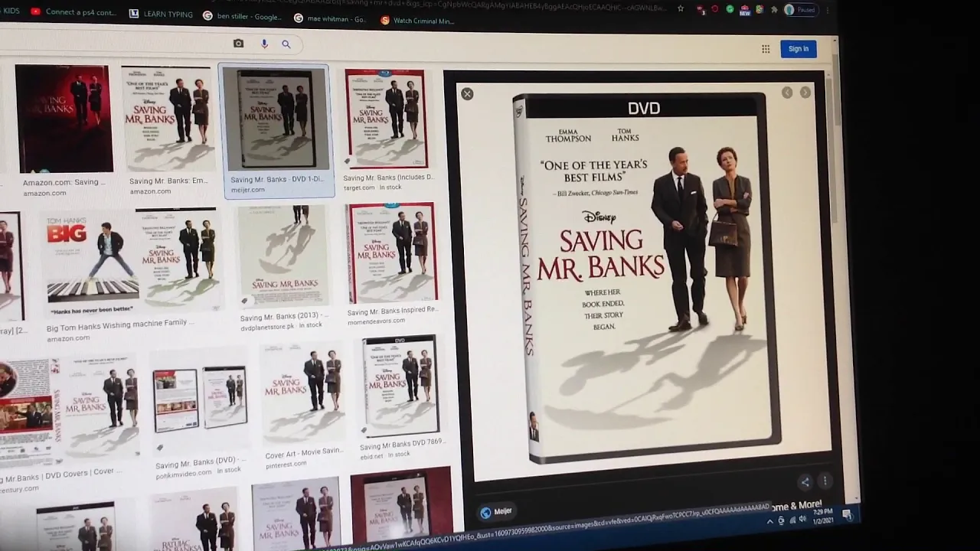Visit the Meijer source link

coord(496,512)
